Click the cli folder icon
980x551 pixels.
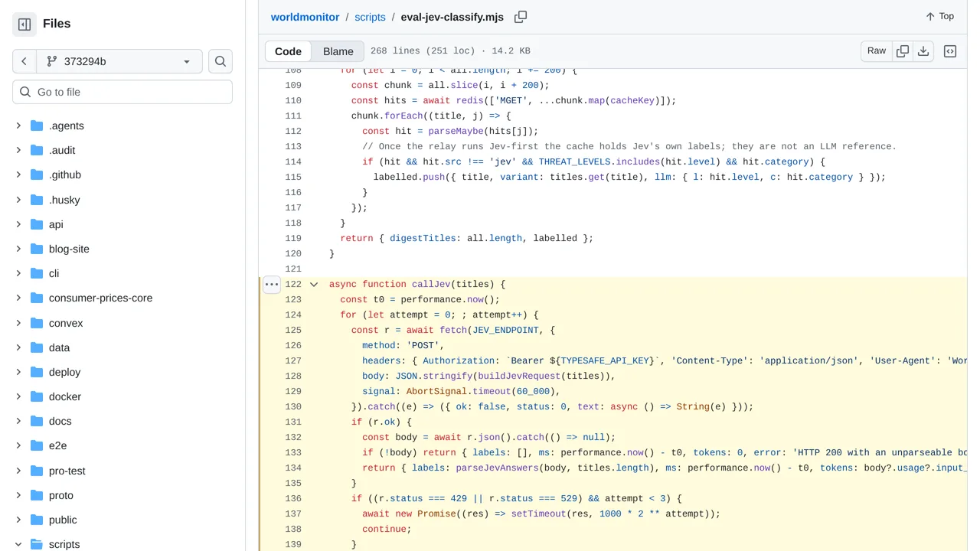pos(37,273)
